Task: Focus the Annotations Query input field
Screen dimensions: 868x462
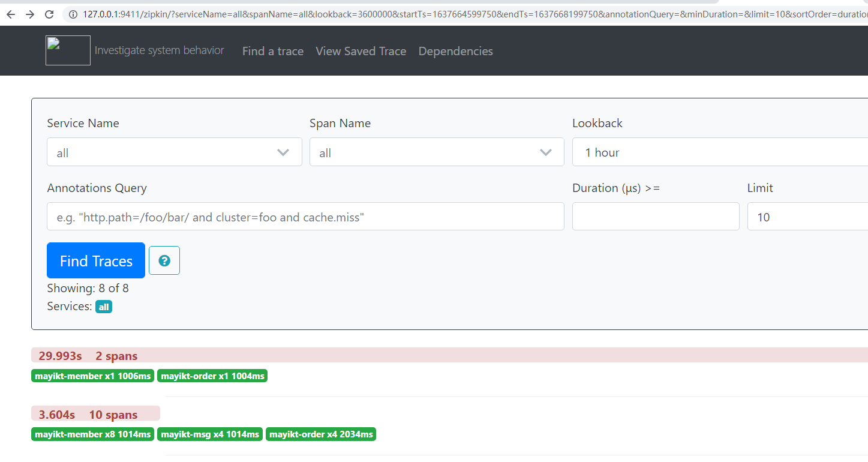Action: click(x=305, y=217)
